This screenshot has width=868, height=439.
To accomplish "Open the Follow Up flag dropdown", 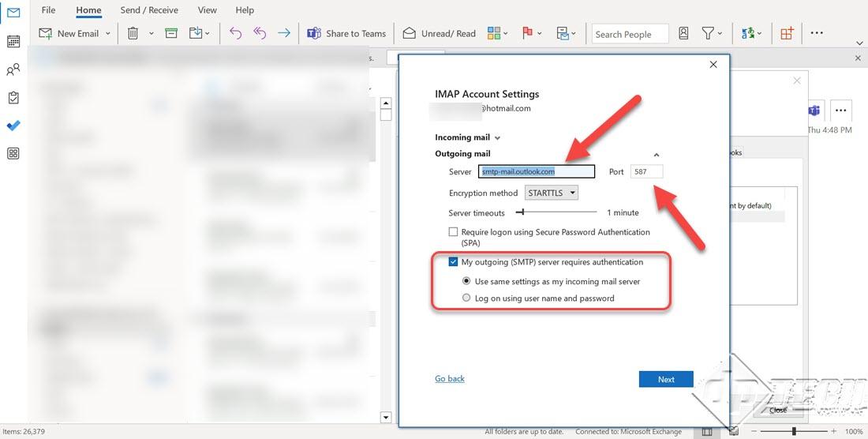I will click(531, 33).
